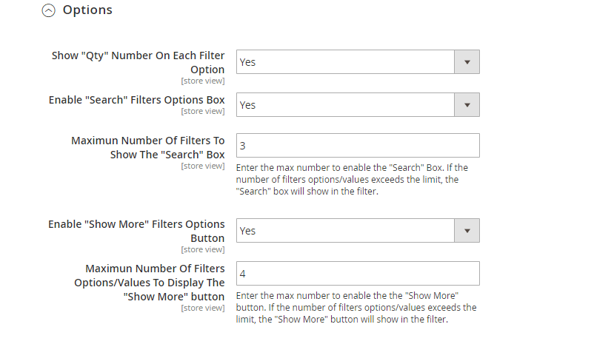
Task: Click the Maximun Number Of Filters "Search" Box label
Action: point(148,147)
